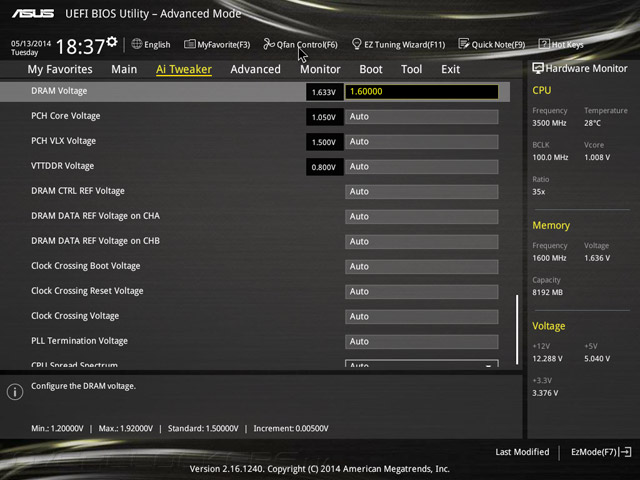The height and width of the screenshot is (480, 640).
Task: Switch to EzMode(F7) label
Action: (x=594, y=452)
